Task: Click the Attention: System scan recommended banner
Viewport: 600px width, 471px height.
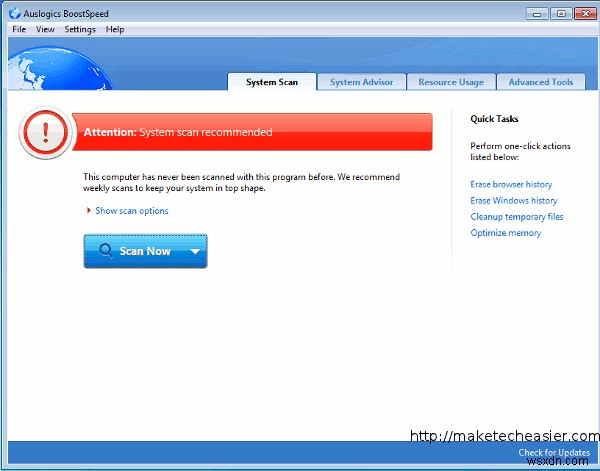Action: (x=253, y=132)
